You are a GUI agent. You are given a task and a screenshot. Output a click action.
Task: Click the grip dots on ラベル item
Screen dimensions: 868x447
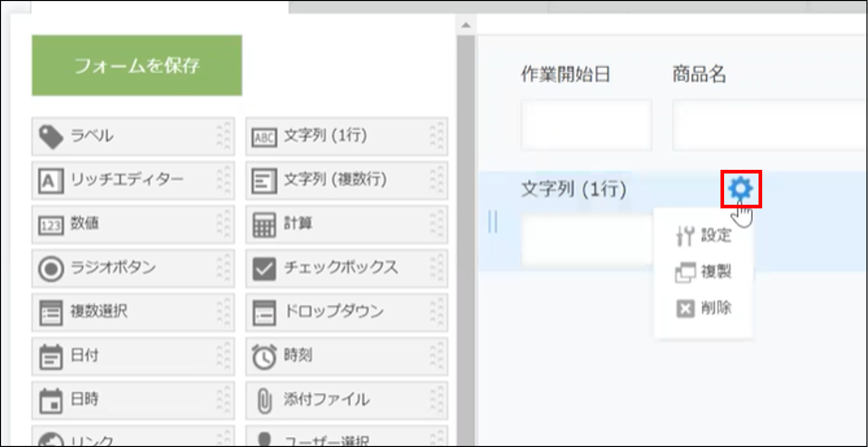(224, 136)
